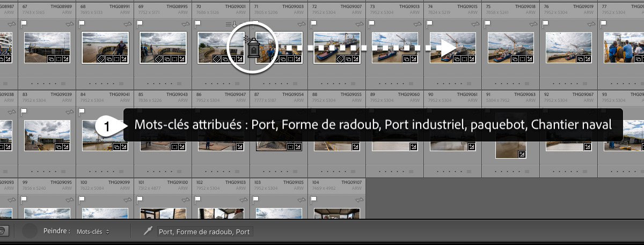Click the keyword tag badge on photo THG09001
This screenshot has height=245, width=644.
[217, 58]
